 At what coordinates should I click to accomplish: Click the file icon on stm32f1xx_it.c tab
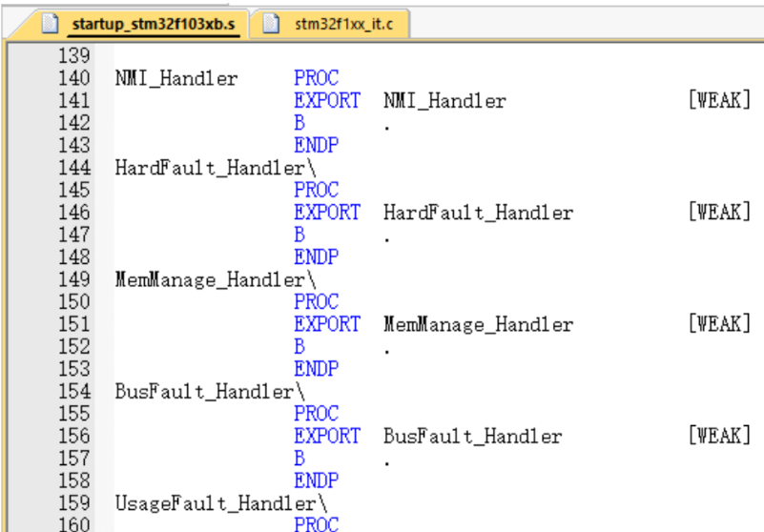271,24
